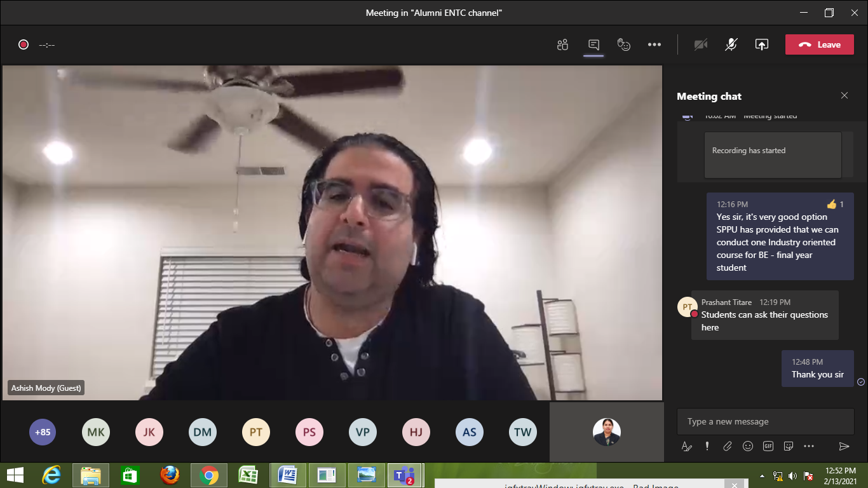Open more messaging options ellipsis

coord(809,446)
